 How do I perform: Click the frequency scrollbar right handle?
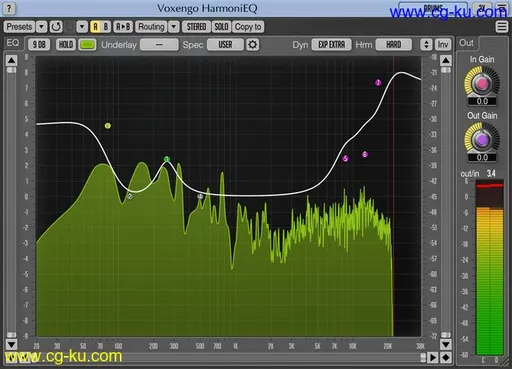pyautogui.click(x=423, y=358)
